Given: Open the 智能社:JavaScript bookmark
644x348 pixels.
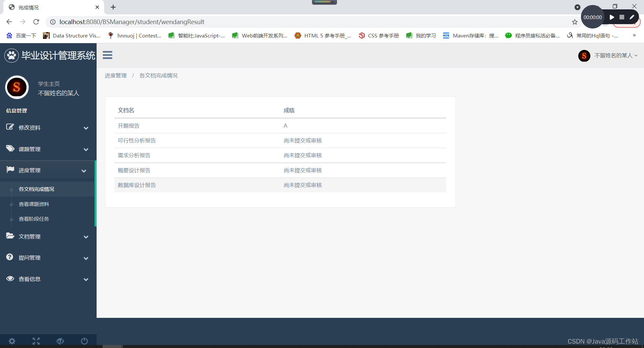Looking at the screenshot, I should pyautogui.click(x=197, y=36).
